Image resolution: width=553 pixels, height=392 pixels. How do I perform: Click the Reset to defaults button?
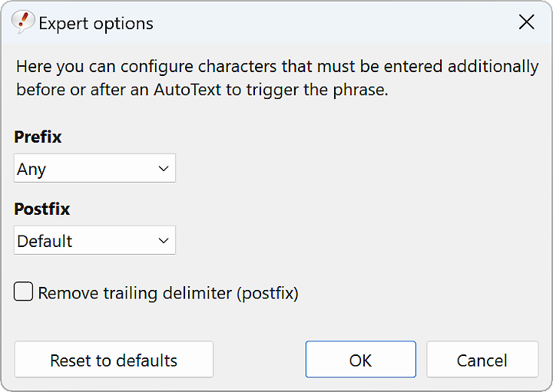click(114, 360)
